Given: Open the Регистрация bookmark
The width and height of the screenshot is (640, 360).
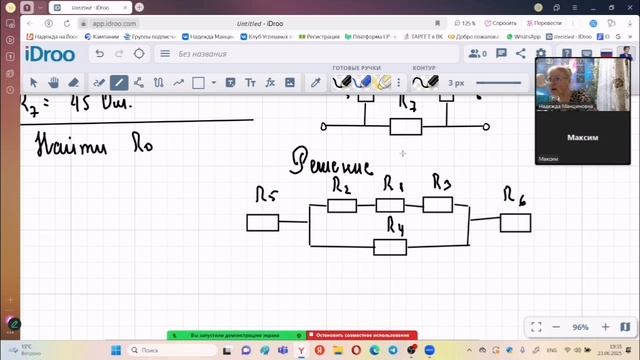Looking at the screenshot, I should click(319, 37).
